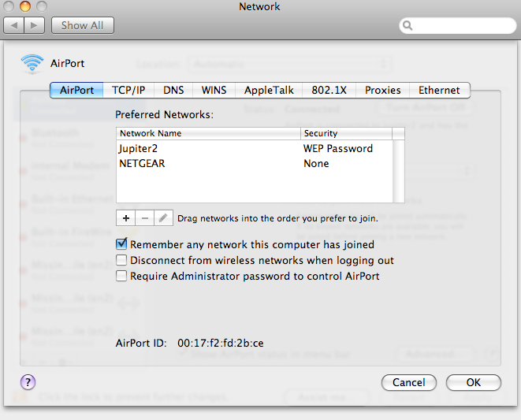Open the DNS tab

pos(173,90)
